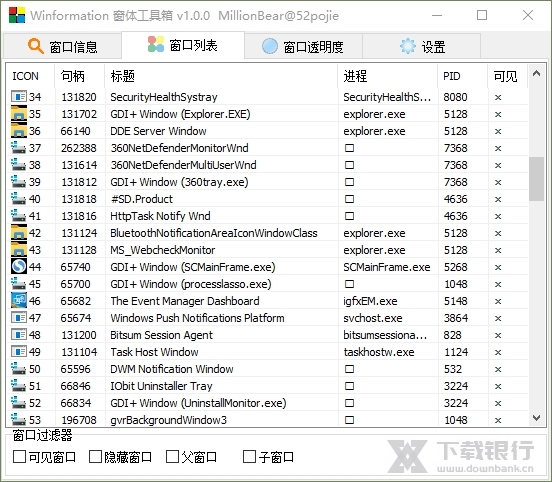
Task: Enable the 可见窗口 filter checkbox
Action: [19, 457]
